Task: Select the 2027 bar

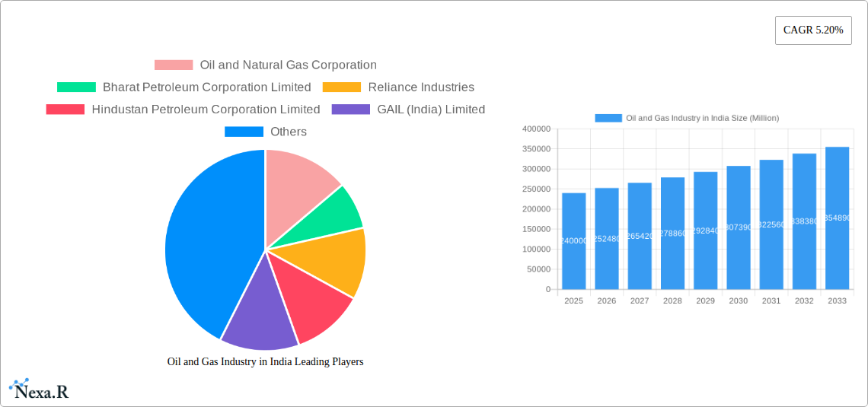Action: pyautogui.click(x=640, y=236)
